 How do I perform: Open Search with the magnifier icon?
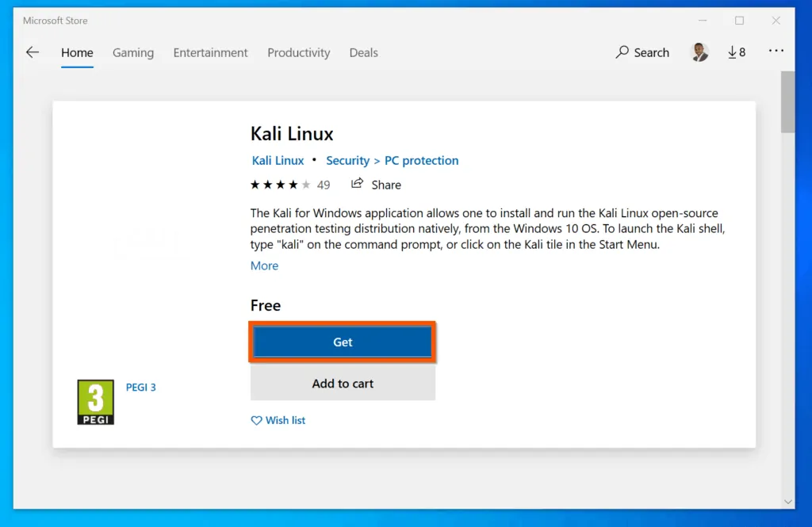(622, 52)
